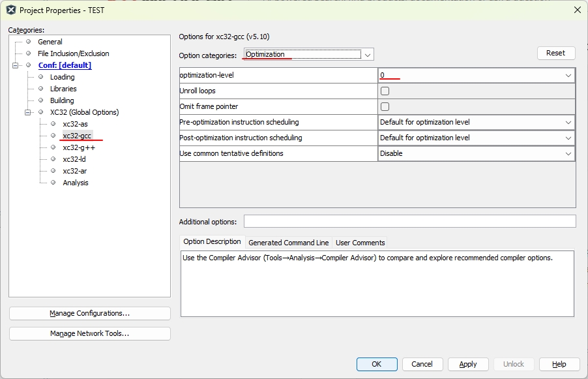Switch to Generated Command Line tab

pyautogui.click(x=289, y=243)
